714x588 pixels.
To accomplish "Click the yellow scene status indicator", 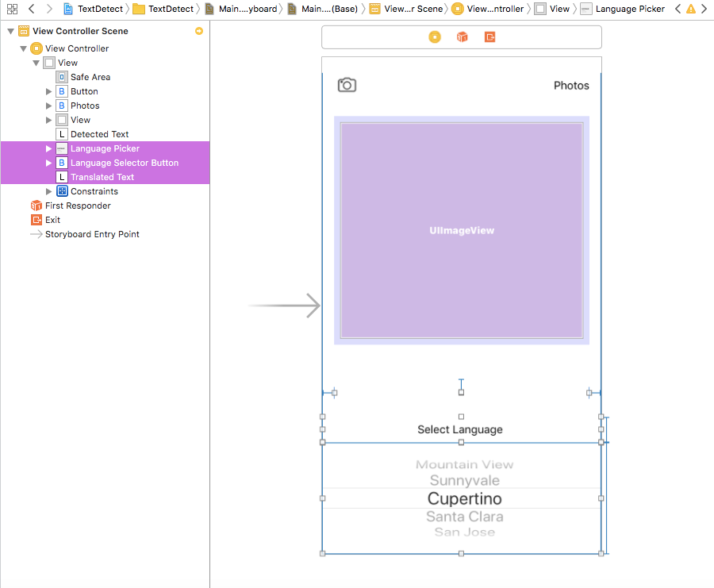I will tap(199, 31).
